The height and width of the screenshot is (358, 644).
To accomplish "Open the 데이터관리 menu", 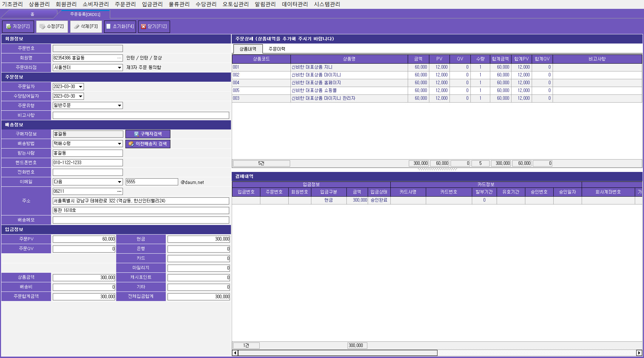I will coord(295,4).
